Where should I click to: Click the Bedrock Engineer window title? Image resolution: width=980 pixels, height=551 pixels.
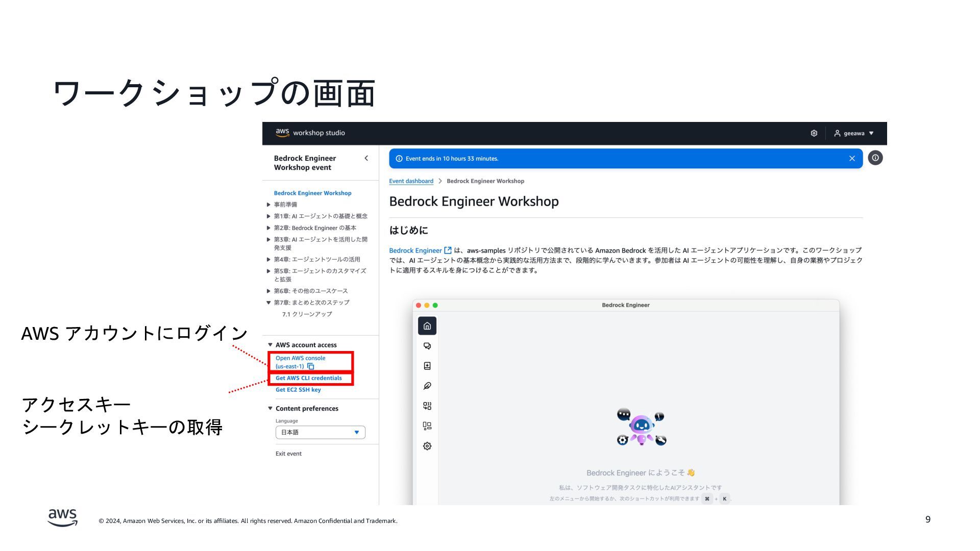(x=625, y=305)
